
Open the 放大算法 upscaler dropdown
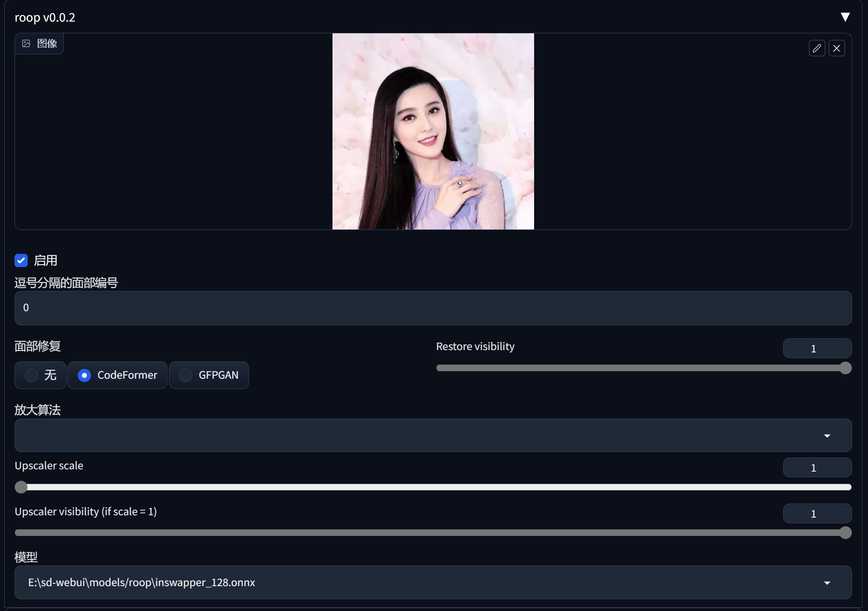coord(827,435)
